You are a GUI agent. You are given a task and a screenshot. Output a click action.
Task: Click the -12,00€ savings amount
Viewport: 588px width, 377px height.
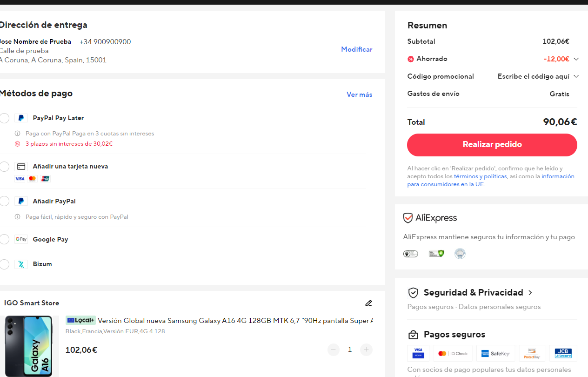tap(556, 59)
